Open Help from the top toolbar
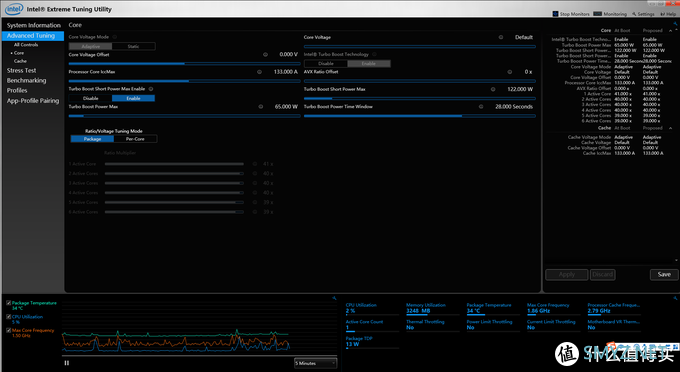 coord(668,14)
